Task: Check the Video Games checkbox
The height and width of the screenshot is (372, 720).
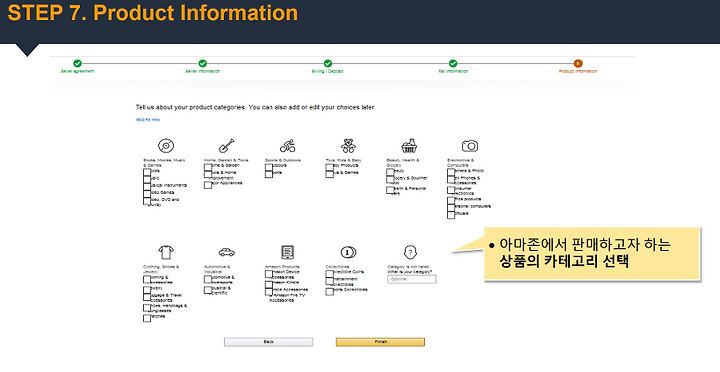Action: pyautogui.click(x=147, y=193)
